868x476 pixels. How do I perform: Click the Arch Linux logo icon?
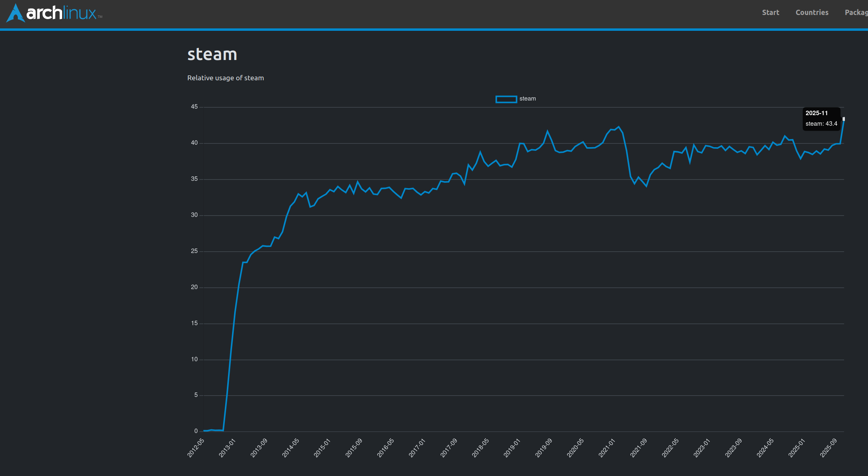click(x=15, y=13)
